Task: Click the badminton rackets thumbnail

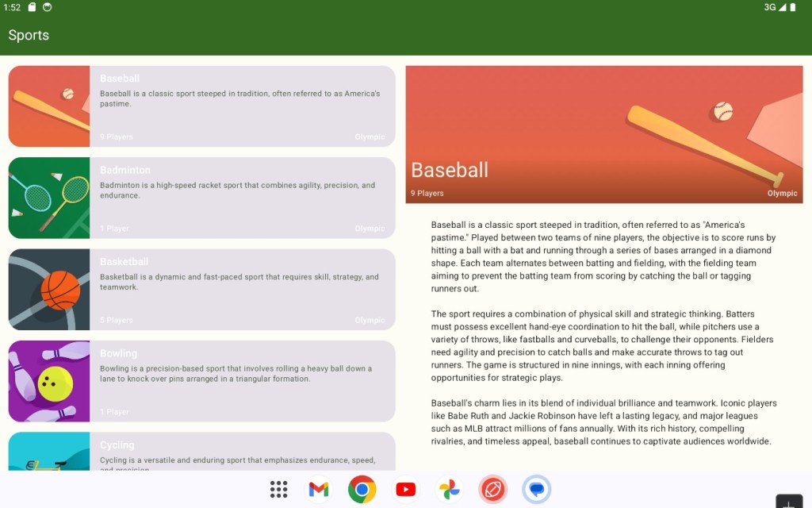Action: [x=49, y=198]
